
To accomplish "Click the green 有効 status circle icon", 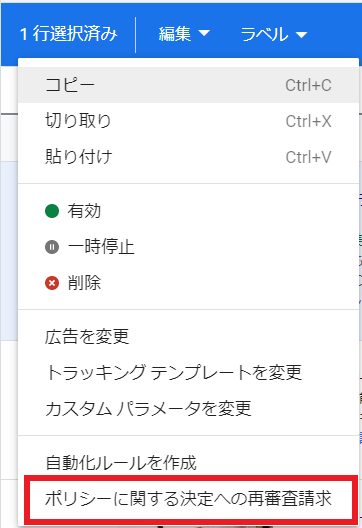I will (x=52, y=211).
